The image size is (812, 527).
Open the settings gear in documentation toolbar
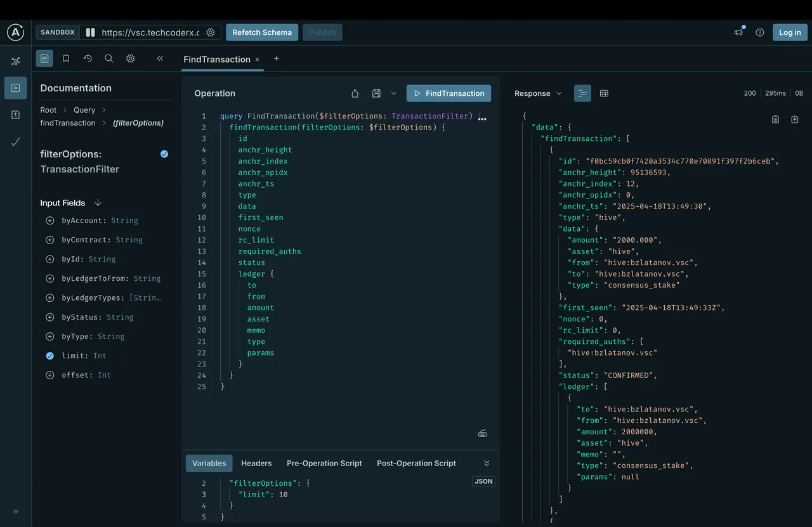pos(130,58)
